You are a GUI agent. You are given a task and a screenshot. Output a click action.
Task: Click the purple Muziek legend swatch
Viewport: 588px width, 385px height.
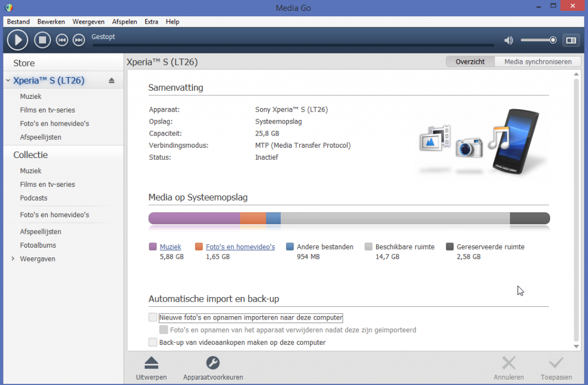(153, 247)
